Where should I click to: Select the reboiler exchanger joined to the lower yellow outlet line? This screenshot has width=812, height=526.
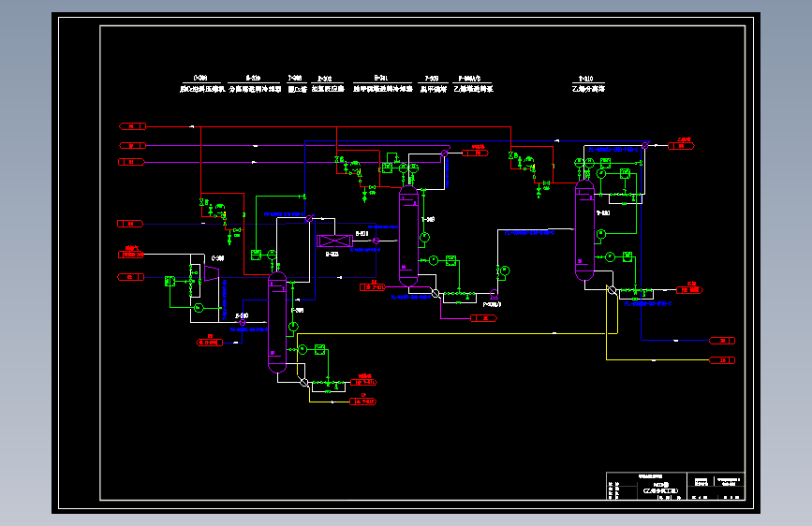(x=304, y=383)
